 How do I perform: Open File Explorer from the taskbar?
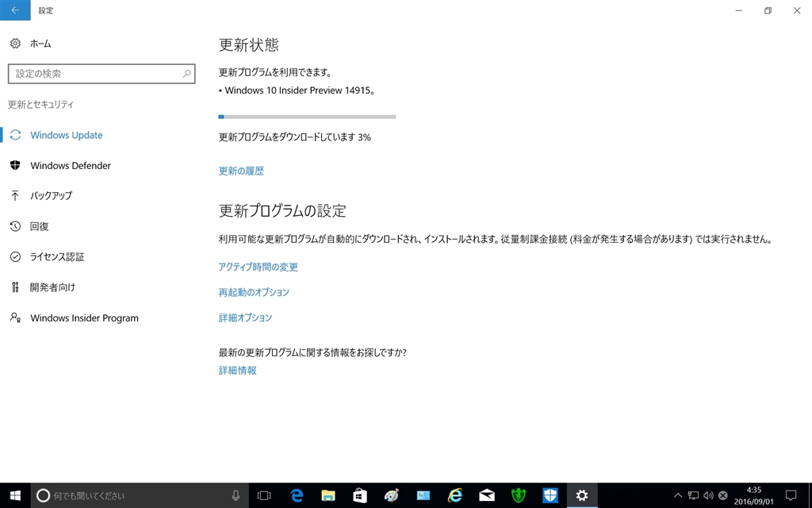coord(328,495)
